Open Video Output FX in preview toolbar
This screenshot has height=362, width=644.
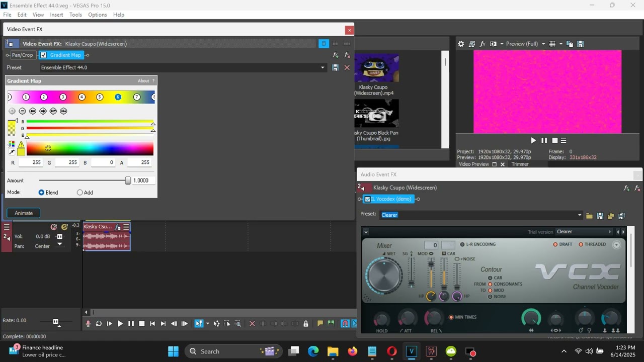tap(482, 44)
